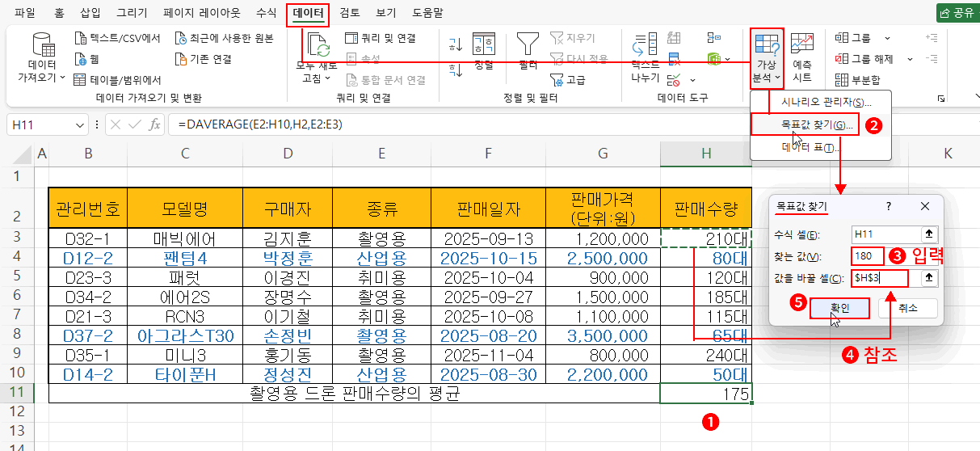980x451 pixels.
Task: Switch to the 삽입 tab
Action: pyautogui.click(x=91, y=12)
